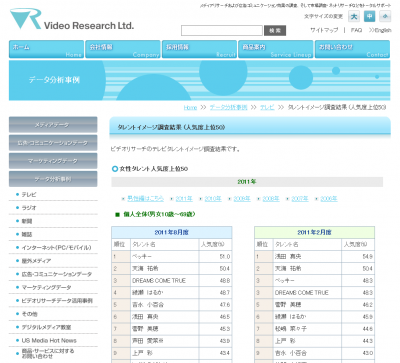Select テレビ in the sidebar list

(29, 195)
